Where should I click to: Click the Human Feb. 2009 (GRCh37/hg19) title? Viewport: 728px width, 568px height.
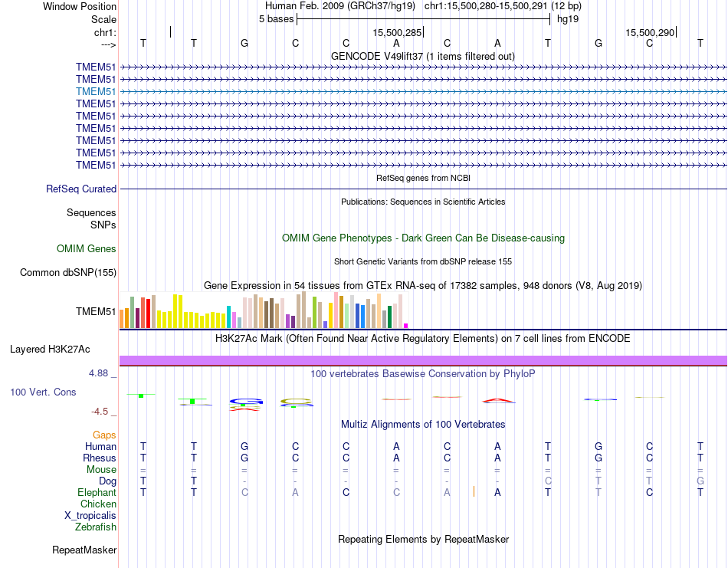pos(342,6)
